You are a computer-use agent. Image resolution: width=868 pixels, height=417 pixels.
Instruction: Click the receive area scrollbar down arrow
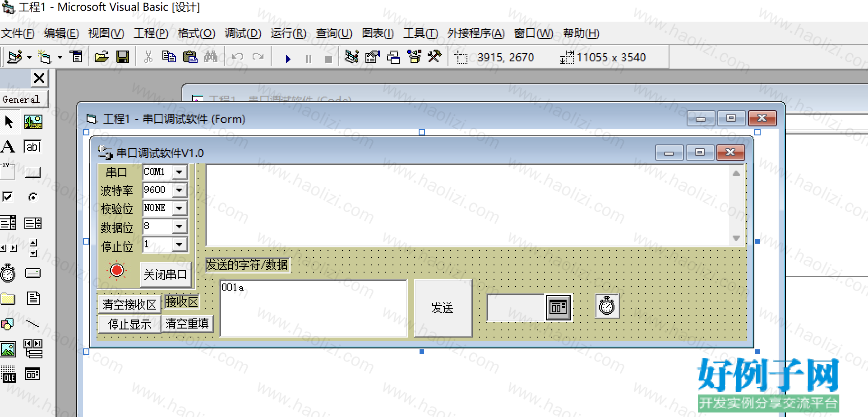[x=736, y=238]
